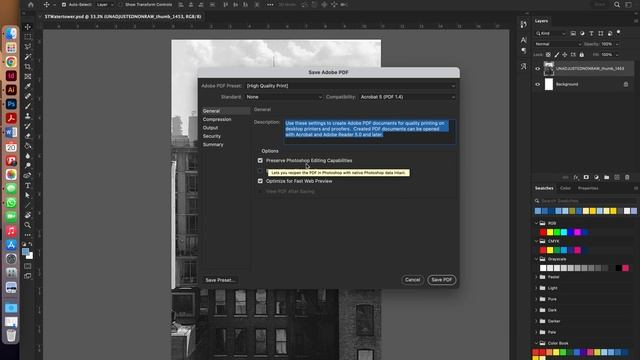Select the Move tool in toolbar
This screenshot has height=360, width=640.
point(28,27)
